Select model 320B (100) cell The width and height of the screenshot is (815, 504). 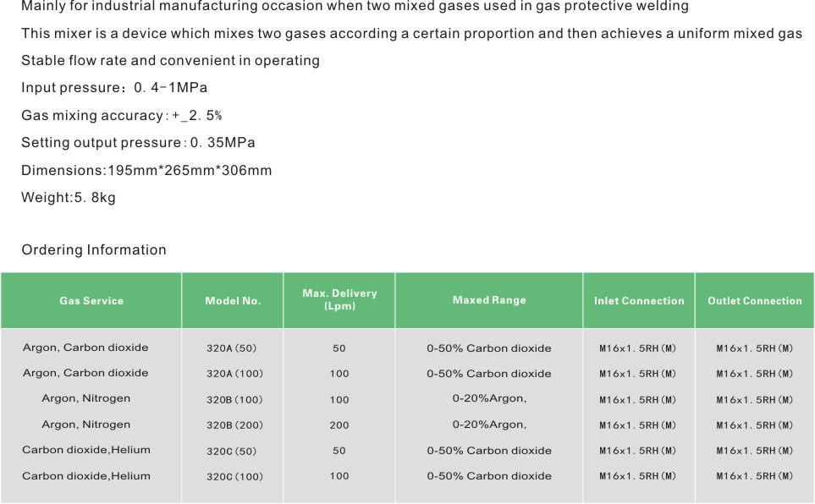pos(234,399)
